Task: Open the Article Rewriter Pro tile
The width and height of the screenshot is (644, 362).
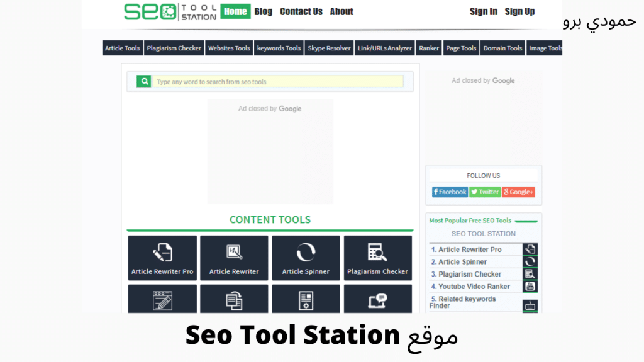Action: point(162,258)
